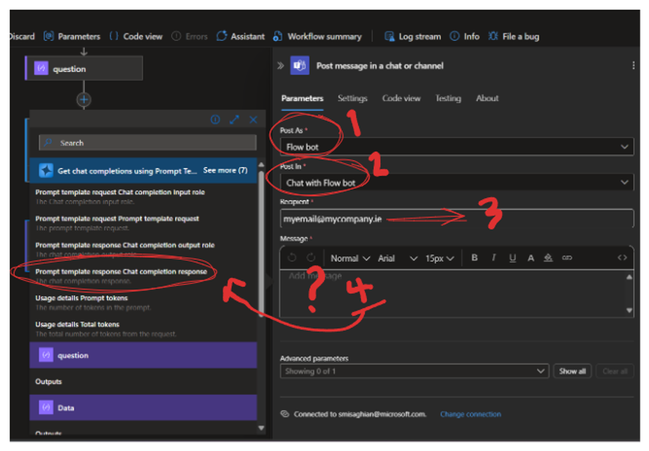The height and width of the screenshot is (451, 649).
Task: Insert a link in the message
Action: (567, 258)
